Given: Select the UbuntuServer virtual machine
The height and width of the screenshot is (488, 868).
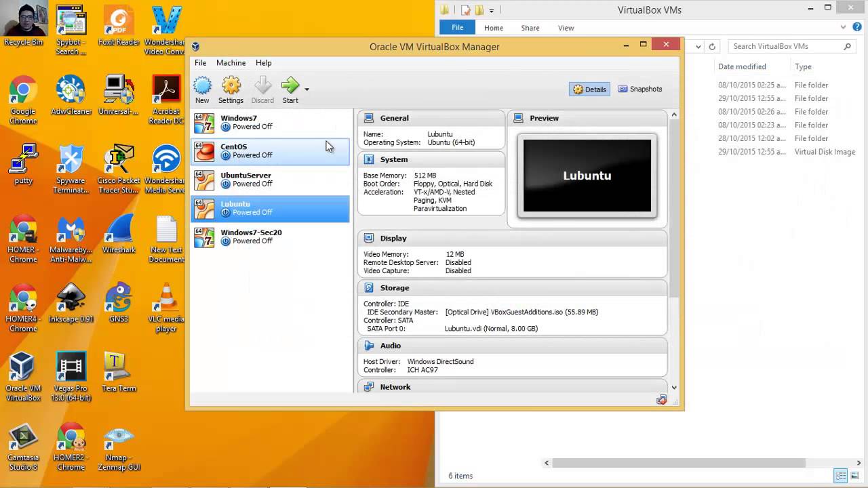Looking at the screenshot, I should click(270, 180).
